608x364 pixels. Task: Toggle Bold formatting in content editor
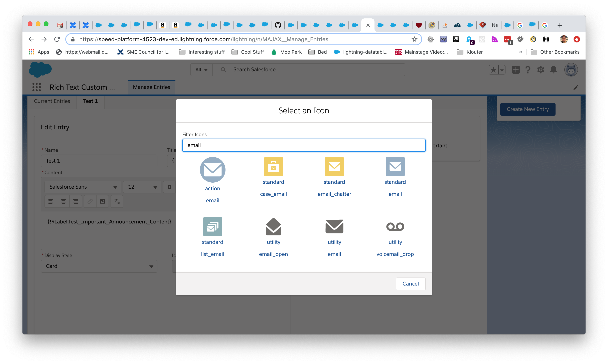pos(169,187)
